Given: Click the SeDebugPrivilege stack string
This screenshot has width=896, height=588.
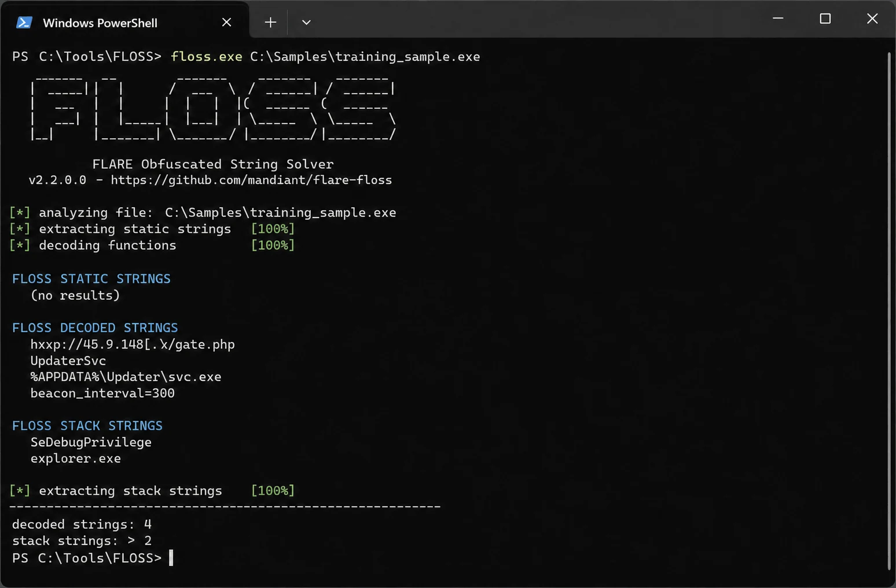Looking at the screenshot, I should point(91,442).
